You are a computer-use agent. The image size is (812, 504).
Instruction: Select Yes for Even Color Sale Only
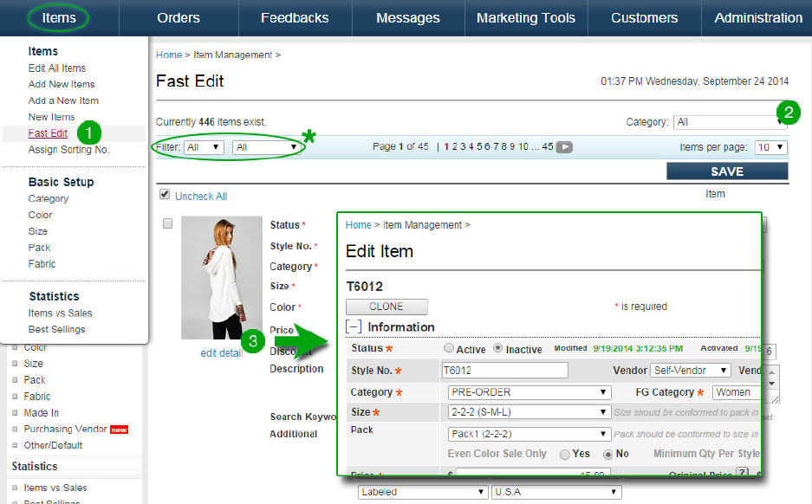coord(564,455)
